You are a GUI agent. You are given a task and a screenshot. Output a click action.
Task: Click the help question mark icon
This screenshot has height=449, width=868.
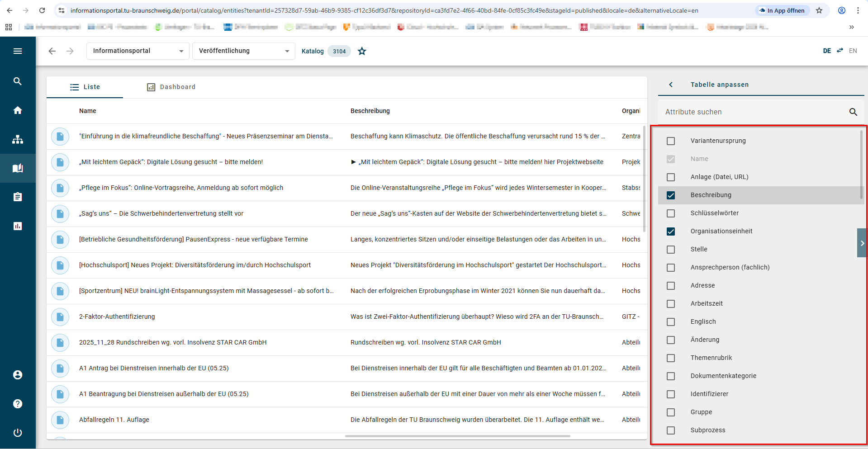(x=18, y=404)
